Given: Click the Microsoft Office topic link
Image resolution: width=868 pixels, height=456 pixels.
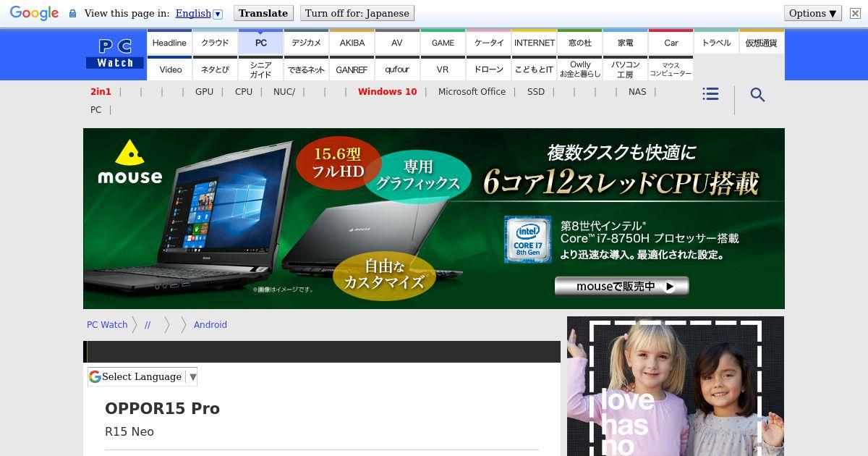Looking at the screenshot, I should (x=472, y=92).
